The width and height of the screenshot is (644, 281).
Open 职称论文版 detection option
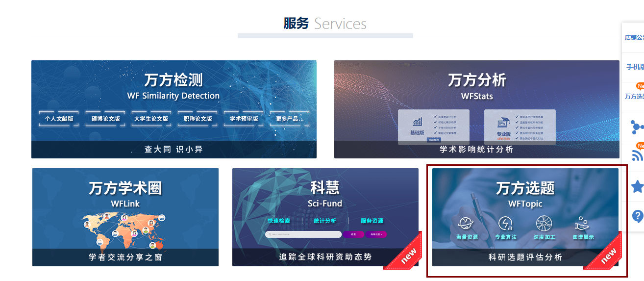click(198, 119)
